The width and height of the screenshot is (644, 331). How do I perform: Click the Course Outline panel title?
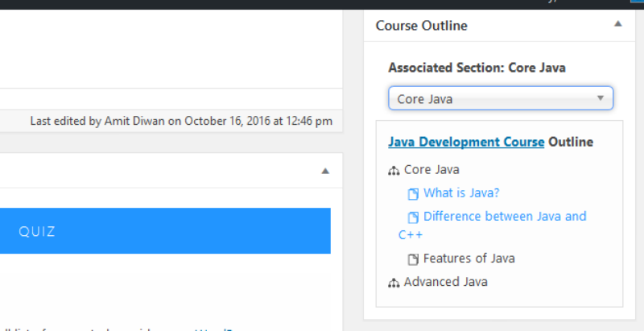coord(421,26)
